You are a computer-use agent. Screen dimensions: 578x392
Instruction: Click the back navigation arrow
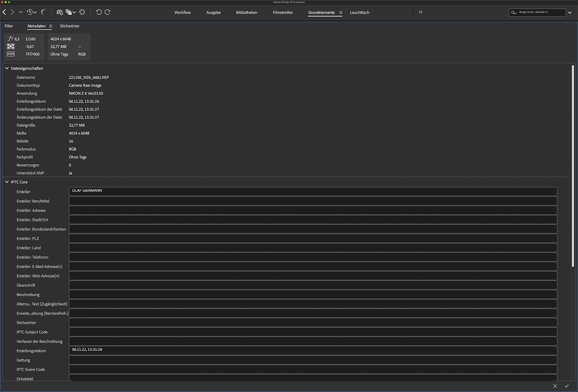pyautogui.click(x=4, y=12)
